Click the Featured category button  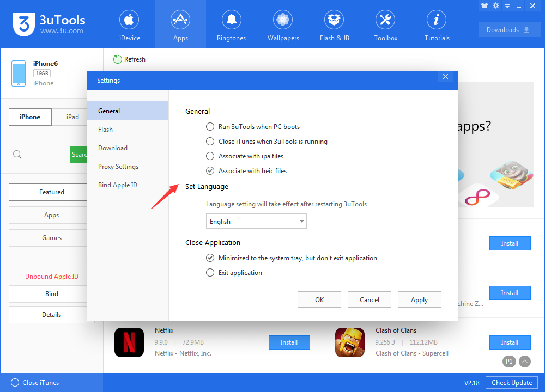pyautogui.click(x=49, y=192)
